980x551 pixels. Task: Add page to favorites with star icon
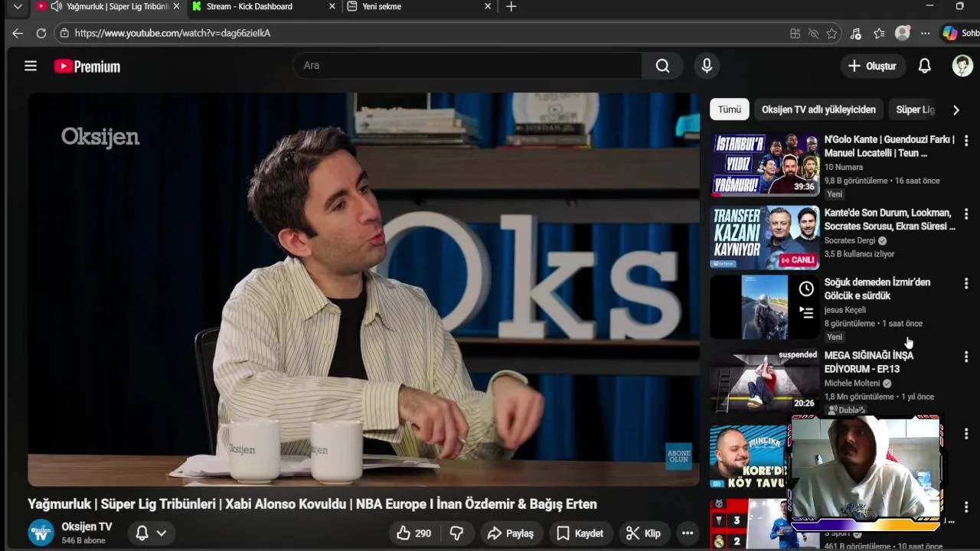(831, 33)
